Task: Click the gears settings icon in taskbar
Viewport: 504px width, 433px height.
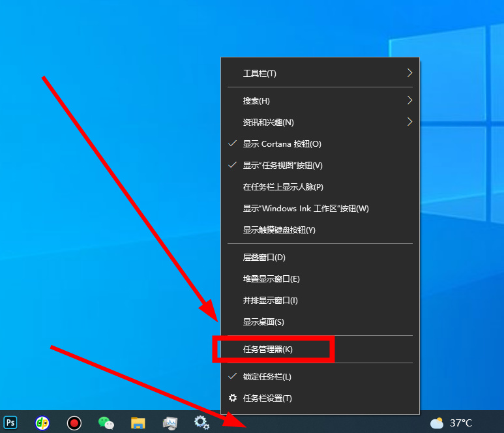Action: point(201,422)
